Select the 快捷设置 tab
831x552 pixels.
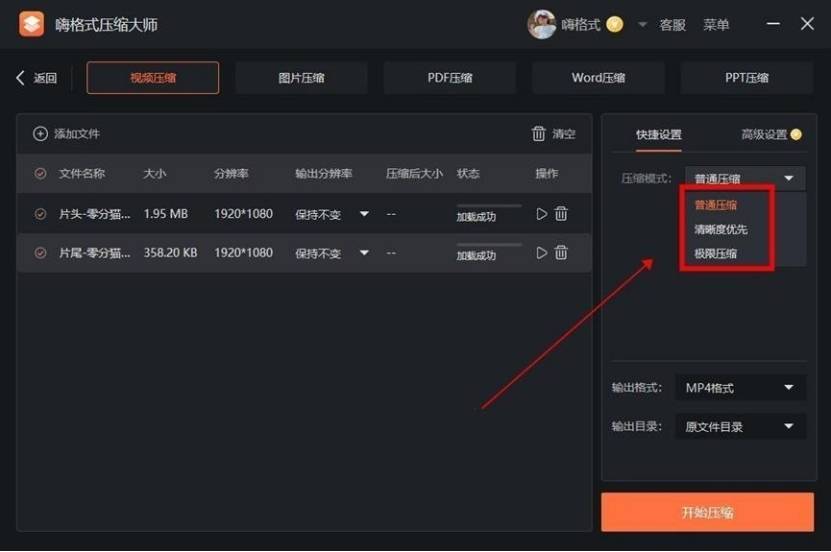pyautogui.click(x=659, y=135)
